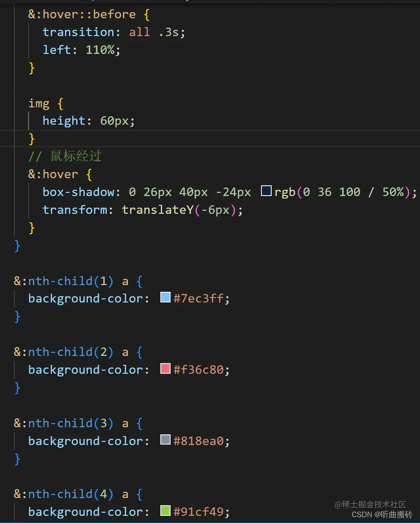This screenshot has width=420, height=523.
Task: Click the 'translateY' function text
Action: [x=158, y=210]
